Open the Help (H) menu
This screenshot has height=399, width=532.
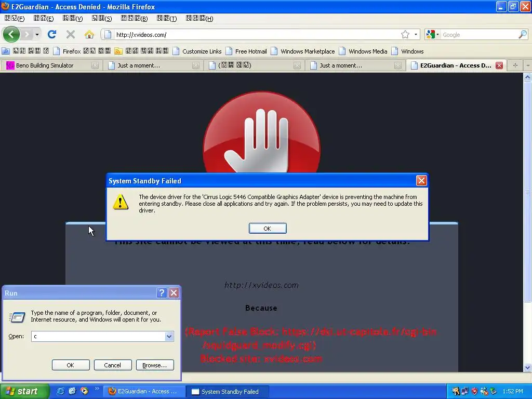click(x=199, y=18)
